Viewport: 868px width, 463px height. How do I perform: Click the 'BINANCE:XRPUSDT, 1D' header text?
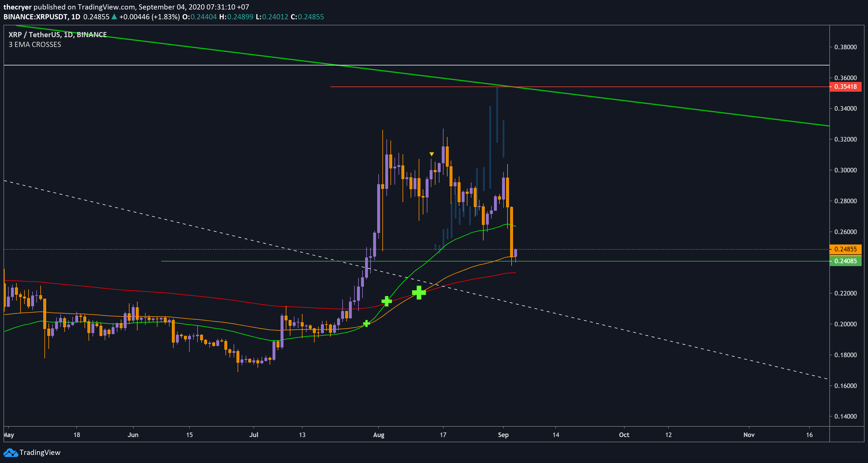tap(42, 17)
